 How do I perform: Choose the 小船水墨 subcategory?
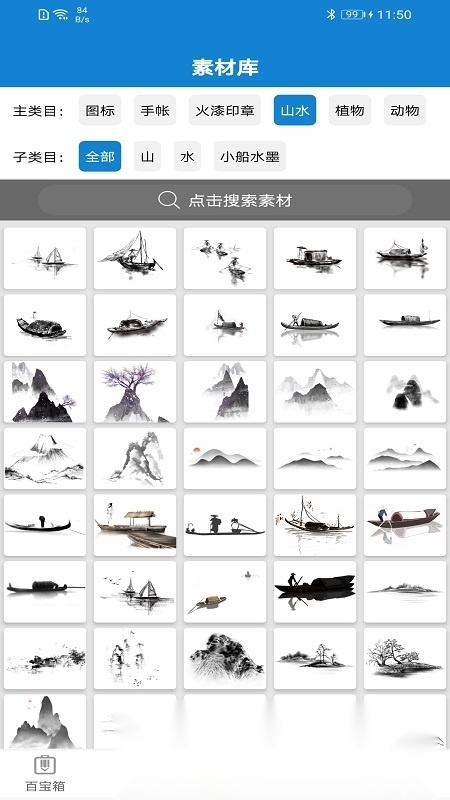(x=250, y=156)
